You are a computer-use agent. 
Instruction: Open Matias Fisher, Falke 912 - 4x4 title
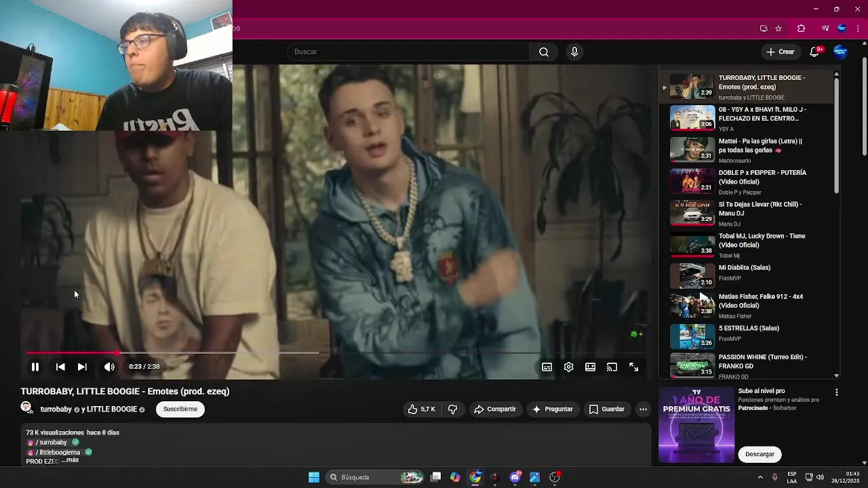(x=761, y=301)
